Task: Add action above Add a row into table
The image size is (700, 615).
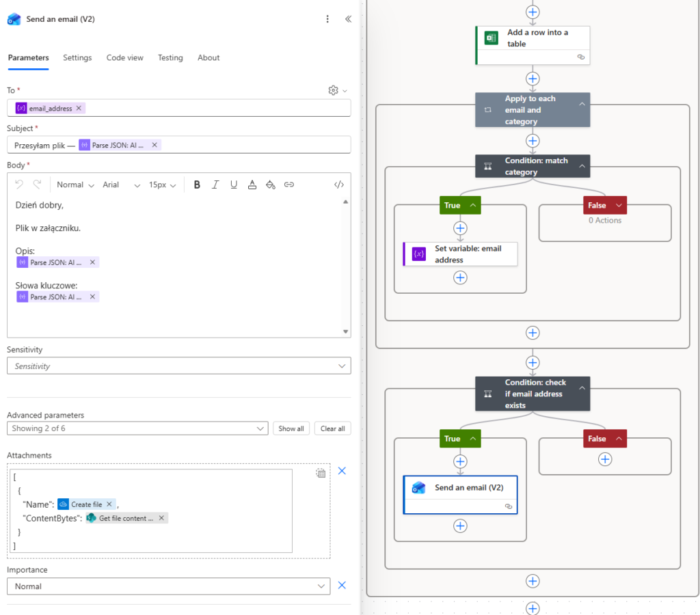Action: tap(533, 12)
